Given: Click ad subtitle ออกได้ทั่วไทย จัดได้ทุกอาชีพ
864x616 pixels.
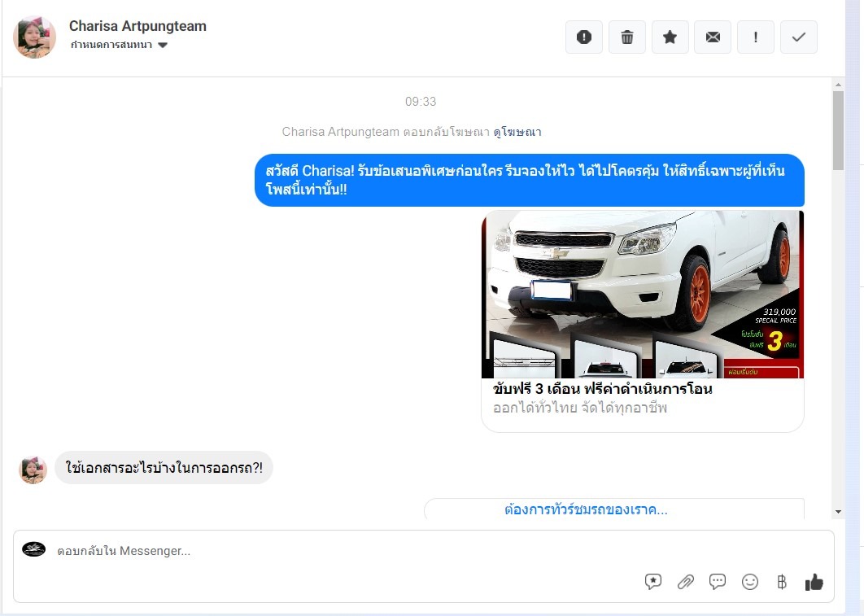Looking at the screenshot, I should pos(580,408).
